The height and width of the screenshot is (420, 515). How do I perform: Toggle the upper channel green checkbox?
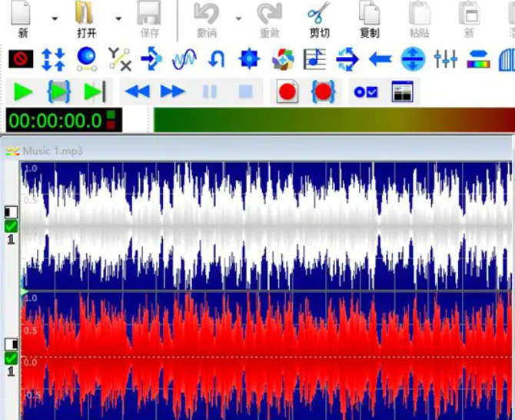click(11, 226)
